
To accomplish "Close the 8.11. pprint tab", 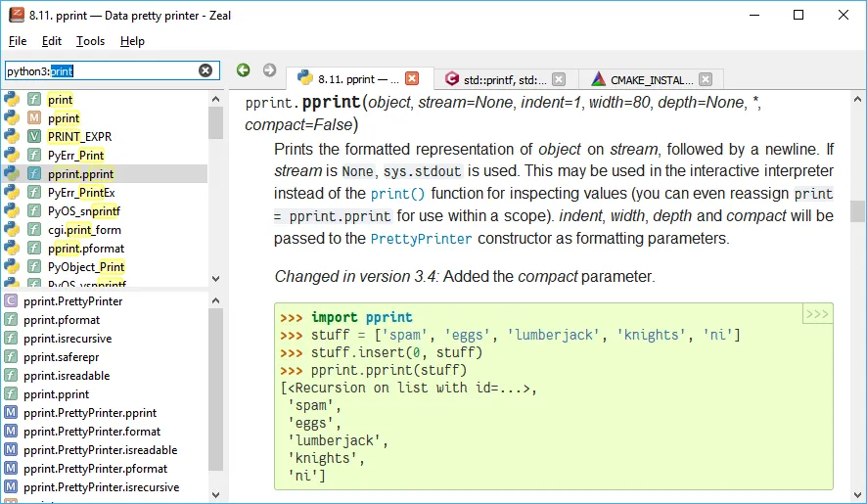I will click(x=412, y=79).
